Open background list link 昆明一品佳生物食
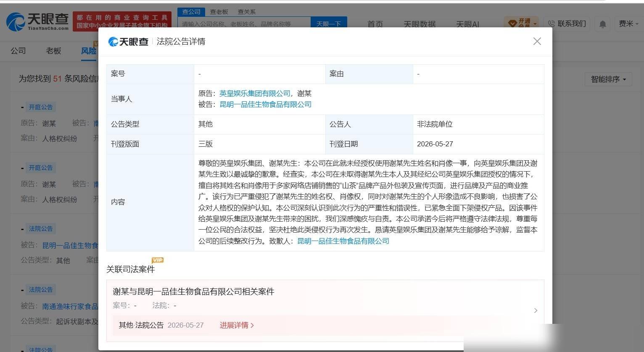The height and width of the screenshot is (352, 644). 70,245
